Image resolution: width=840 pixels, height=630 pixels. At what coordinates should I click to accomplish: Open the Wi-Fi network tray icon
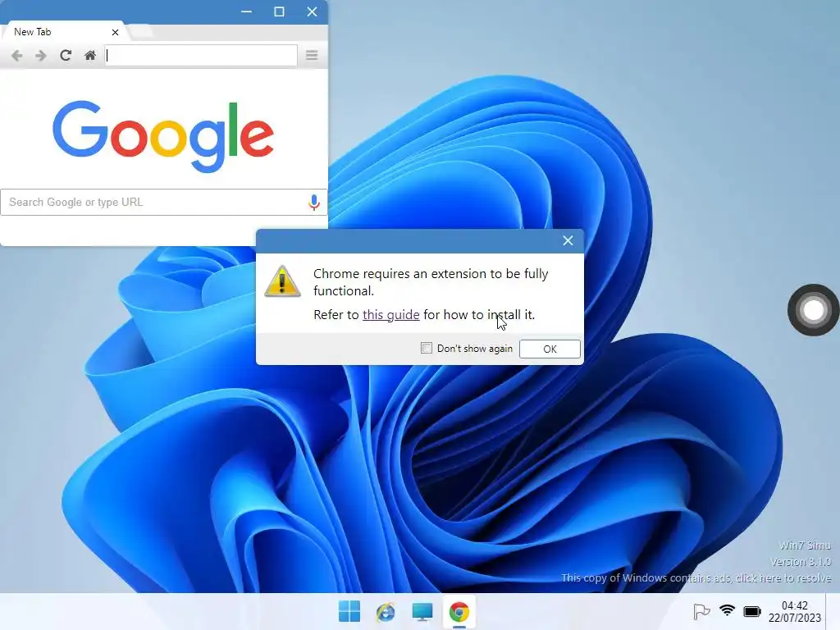727,610
